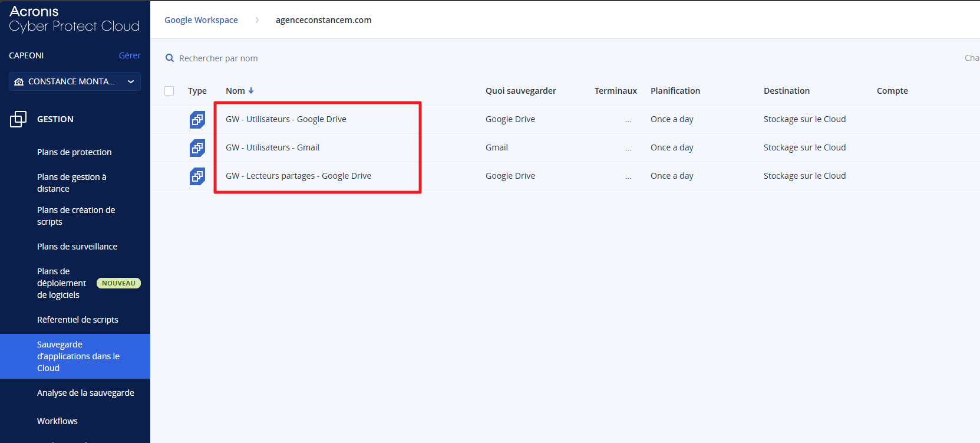Click the backup plan icon for GW - Utilisateurs - Gmail
This screenshot has width=980, height=443.
[197, 147]
